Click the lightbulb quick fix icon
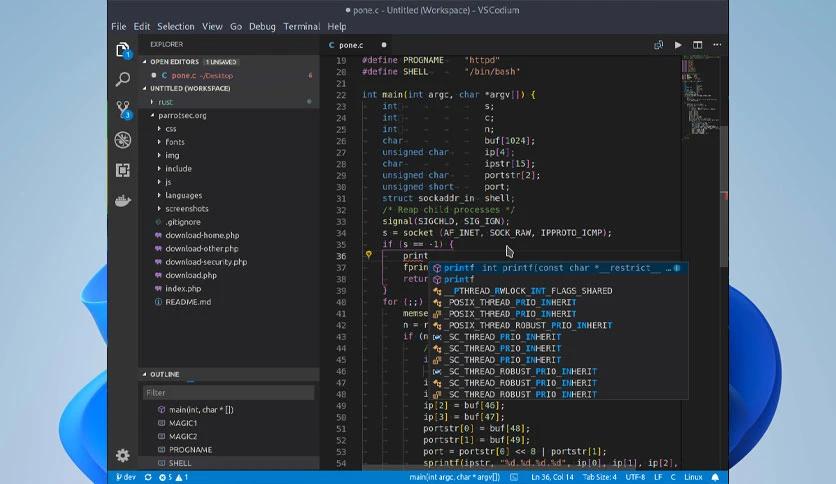Screen dimensions: 836x484 (368, 255)
